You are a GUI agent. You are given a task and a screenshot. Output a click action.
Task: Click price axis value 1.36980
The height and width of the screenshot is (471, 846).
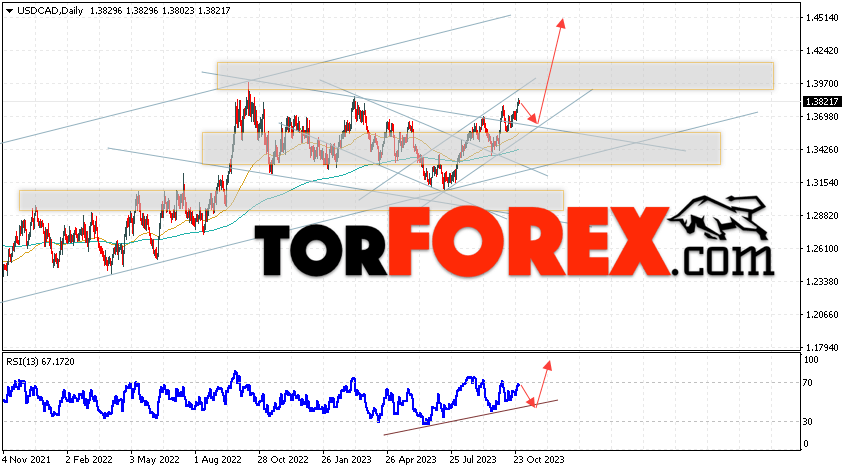tap(822, 117)
